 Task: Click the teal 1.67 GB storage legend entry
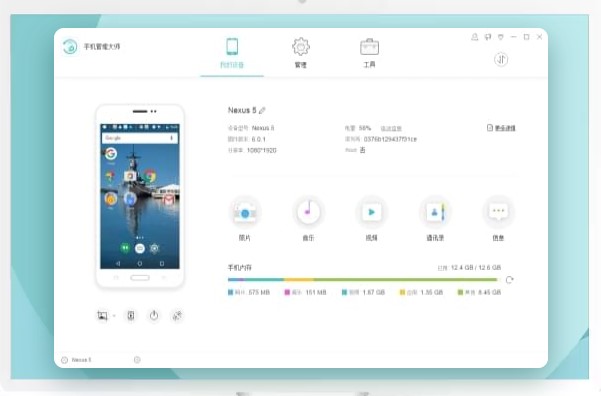click(x=363, y=292)
